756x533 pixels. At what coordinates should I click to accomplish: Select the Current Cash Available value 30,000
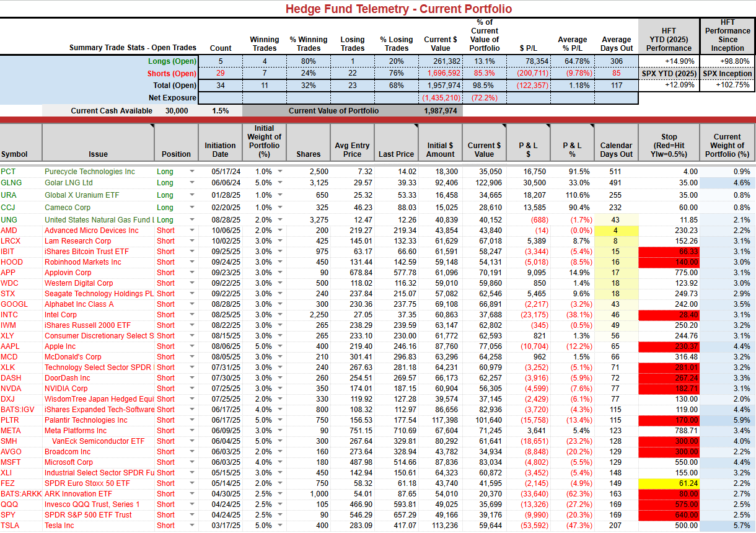177,111
